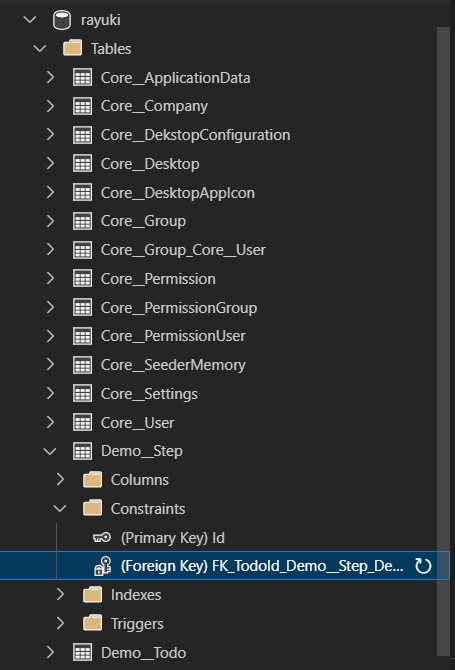The height and width of the screenshot is (670, 455).
Task: Refresh the selected foreign key node
Action: (x=423, y=566)
